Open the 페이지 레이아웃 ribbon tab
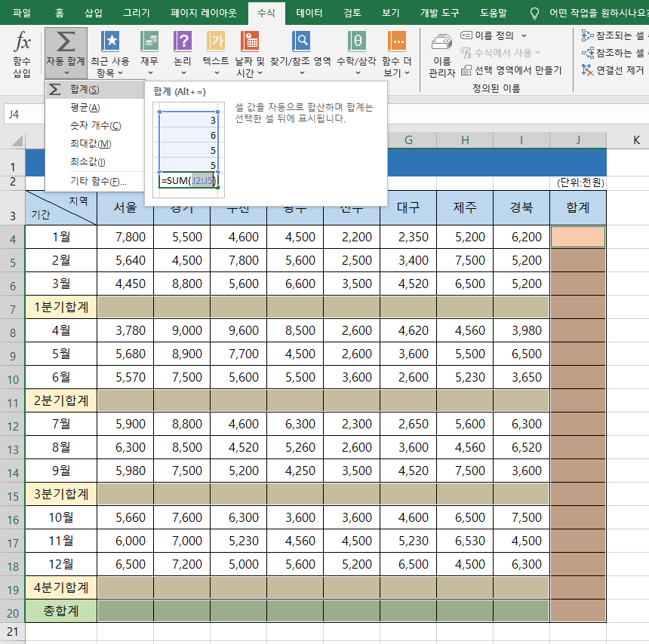The width and height of the screenshot is (649, 644). pyautogui.click(x=203, y=13)
